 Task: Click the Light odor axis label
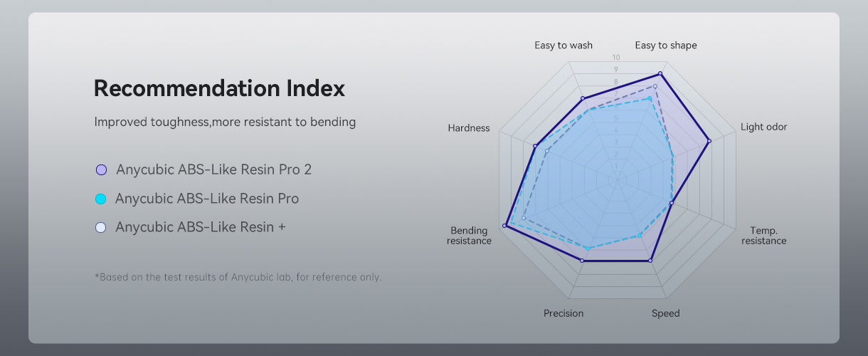point(763,127)
